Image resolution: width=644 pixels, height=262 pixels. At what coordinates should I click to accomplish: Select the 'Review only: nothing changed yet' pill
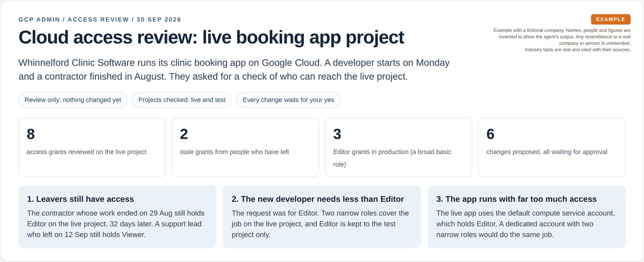(x=73, y=100)
